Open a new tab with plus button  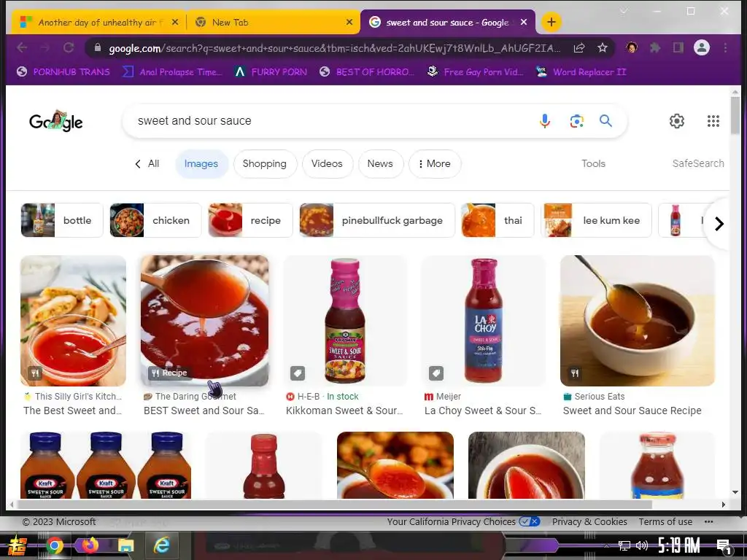click(x=551, y=22)
